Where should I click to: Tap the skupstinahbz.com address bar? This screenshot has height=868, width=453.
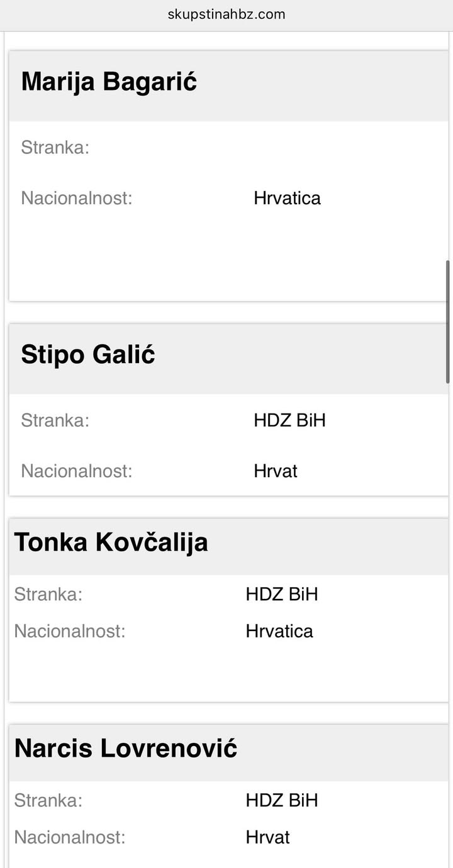[x=226, y=14]
